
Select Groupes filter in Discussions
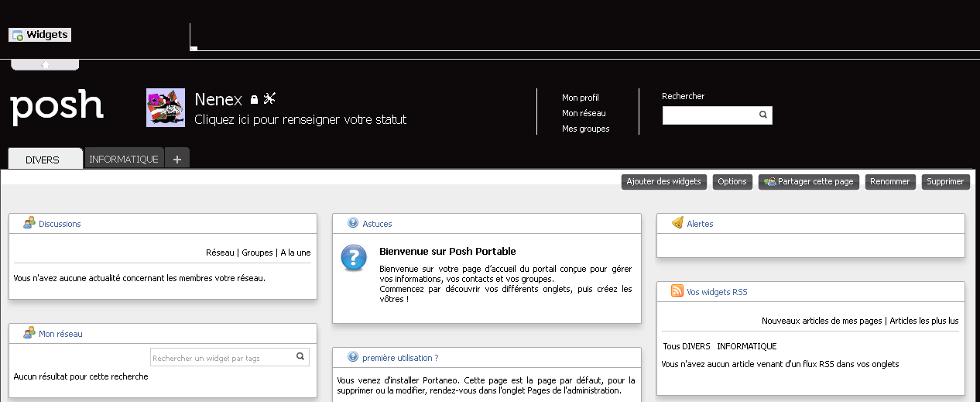(257, 253)
